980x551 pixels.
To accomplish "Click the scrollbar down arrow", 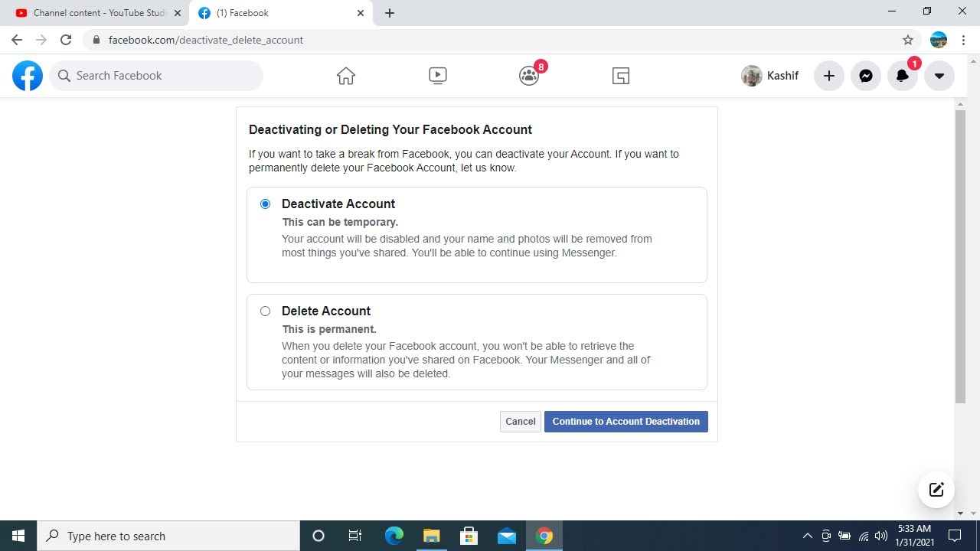I will (x=961, y=514).
